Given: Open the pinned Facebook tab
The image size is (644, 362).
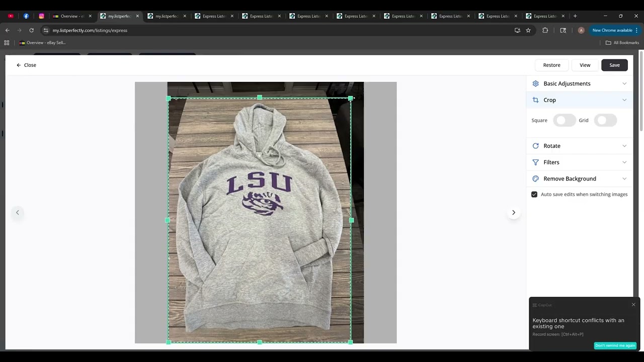Looking at the screenshot, I should pyautogui.click(x=26, y=16).
